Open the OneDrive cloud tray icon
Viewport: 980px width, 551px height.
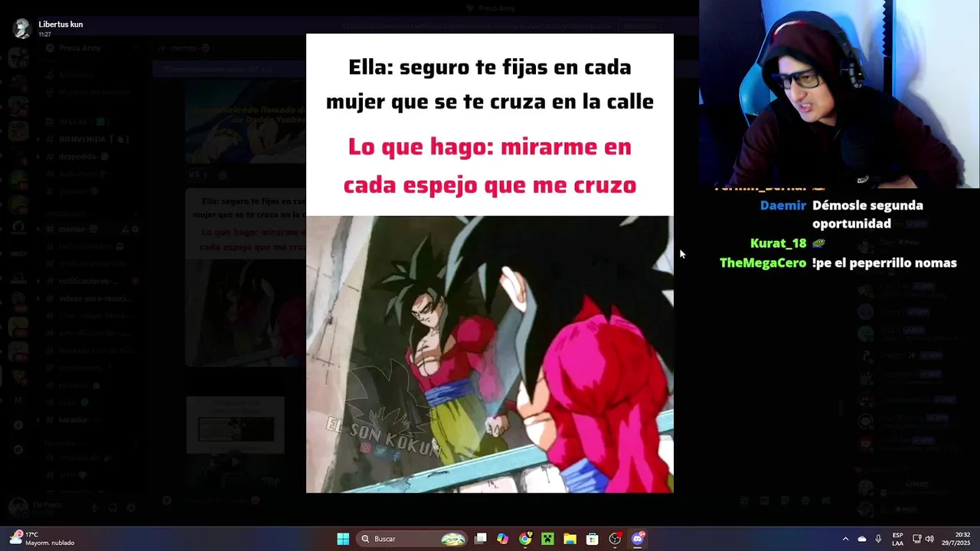[x=862, y=539]
